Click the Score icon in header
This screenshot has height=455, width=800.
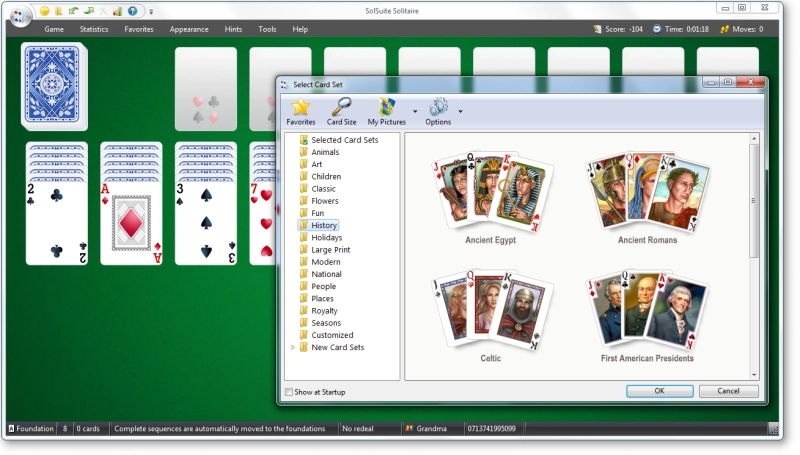coord(597,29)
